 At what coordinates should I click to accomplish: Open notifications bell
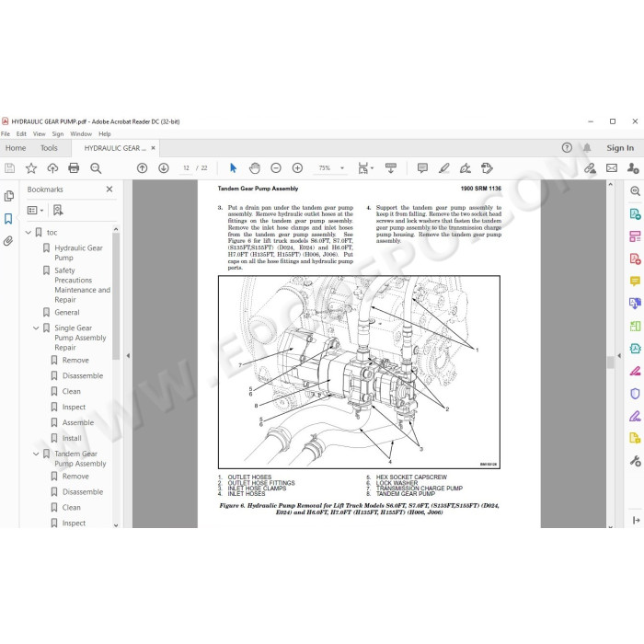click(x=587, y=148)
